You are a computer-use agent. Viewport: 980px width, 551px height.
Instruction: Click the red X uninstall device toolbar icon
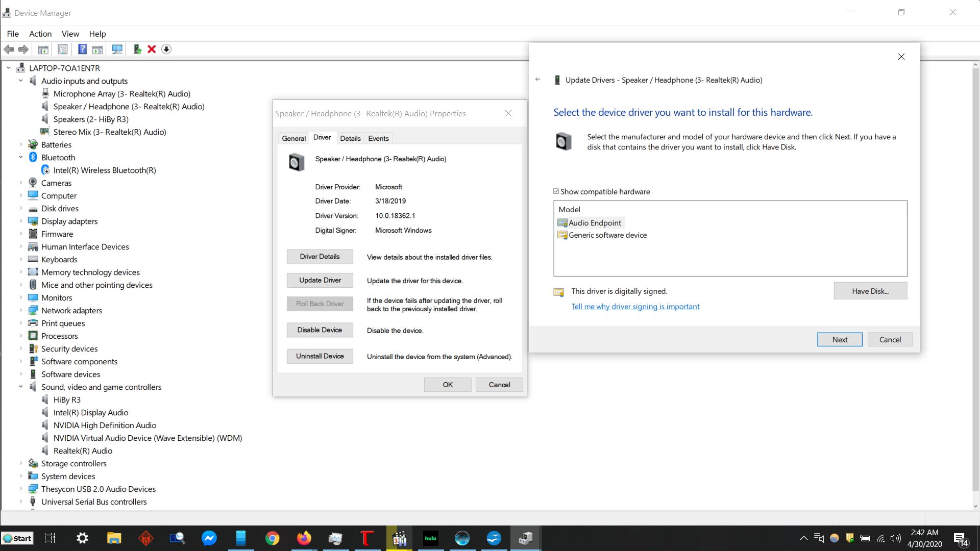click(x=152, y=49)
